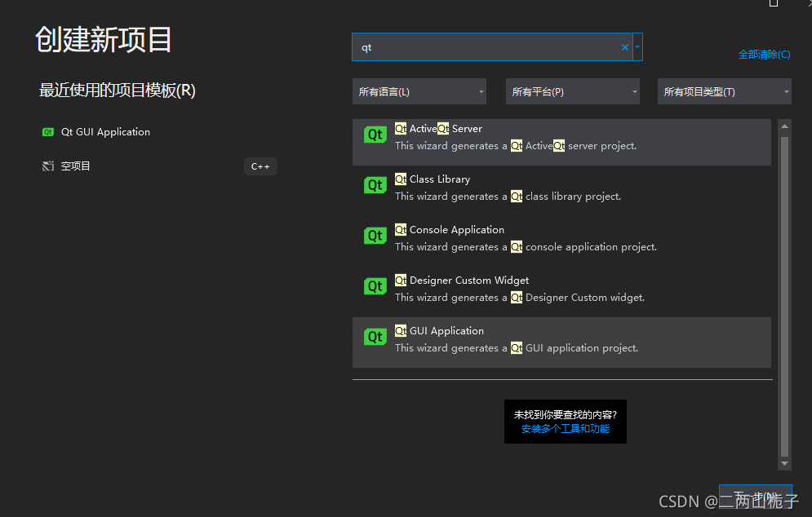Click the 全部清除(C) clear all link
Screen dimensions: 812x517
pos(764,55)
